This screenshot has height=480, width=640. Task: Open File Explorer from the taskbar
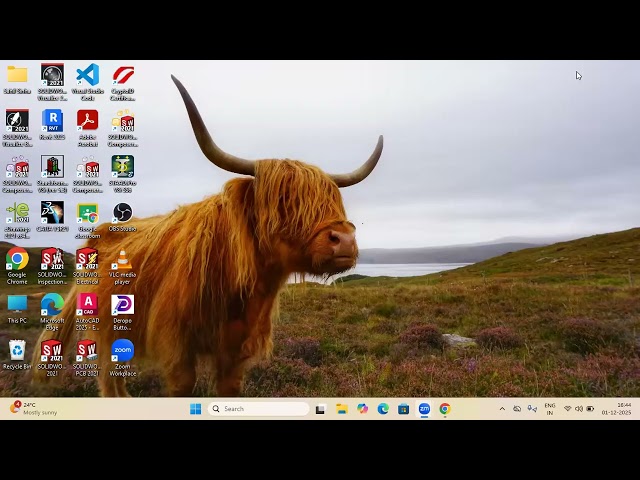[342, 409]
